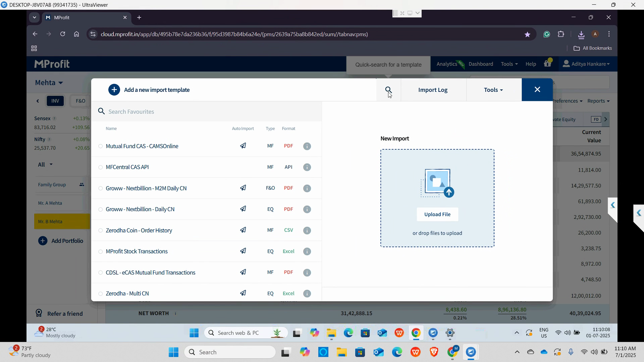Image resolution: width=644 pixels, height=362 pixels.
Task: Click auto import icon for Groww M2M Daily CN
Action: pyautogui.click(x=243, y=188)
